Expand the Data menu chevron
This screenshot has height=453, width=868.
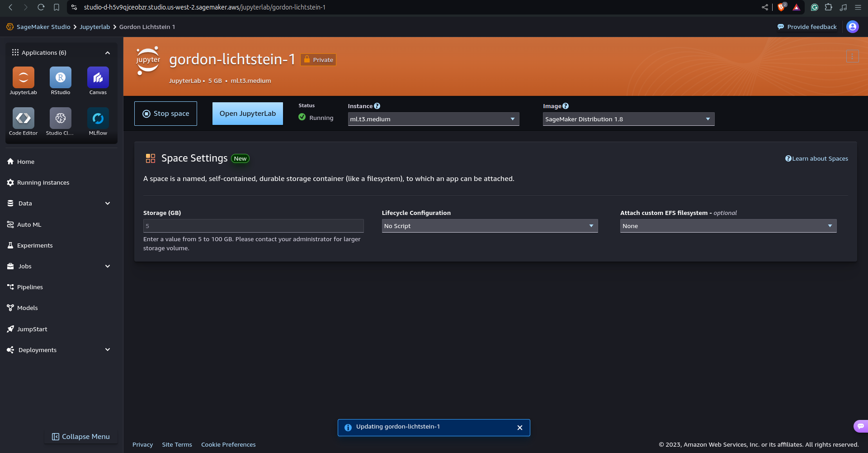click(108, 203)
